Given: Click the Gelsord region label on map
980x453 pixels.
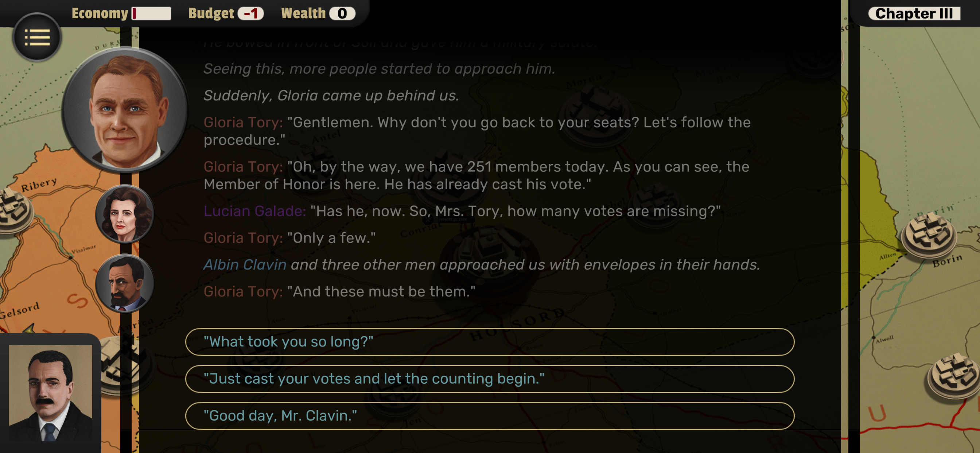Looking at the screenshot, I should point(20,310).
